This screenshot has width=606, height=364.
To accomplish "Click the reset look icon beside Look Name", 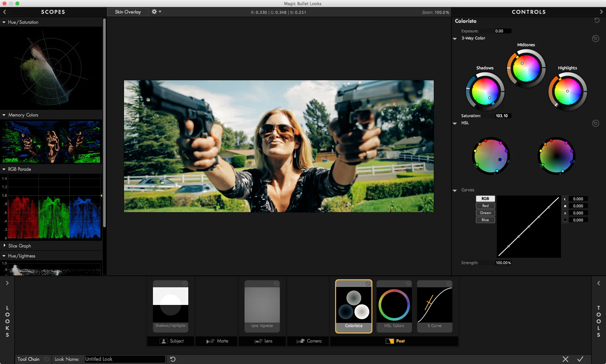I will (x=173, y=359).
